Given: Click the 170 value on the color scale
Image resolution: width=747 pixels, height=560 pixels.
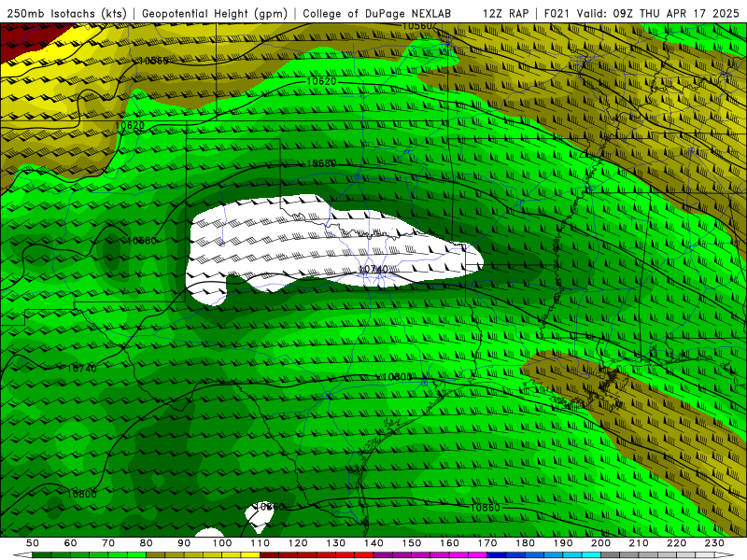Looking at the screenshot, I should pyautogui.click(x=487, y=543).
